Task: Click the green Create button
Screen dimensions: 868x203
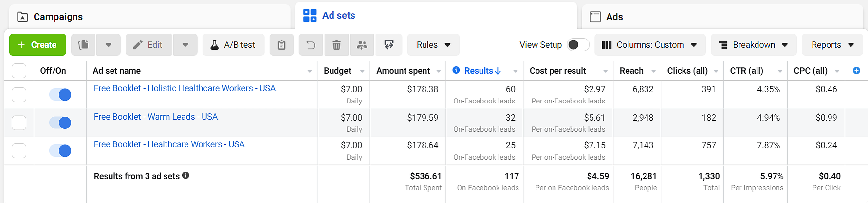Action: (37, 45)
